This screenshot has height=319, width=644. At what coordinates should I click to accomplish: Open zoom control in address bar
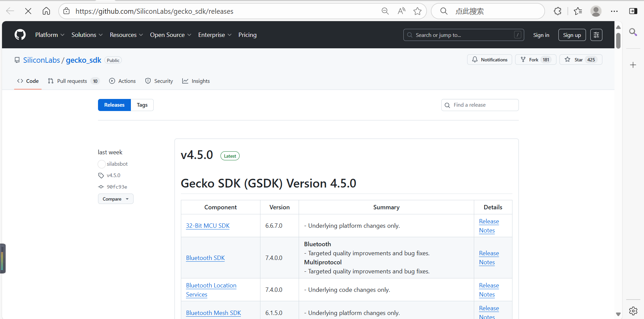coord(385,11)
